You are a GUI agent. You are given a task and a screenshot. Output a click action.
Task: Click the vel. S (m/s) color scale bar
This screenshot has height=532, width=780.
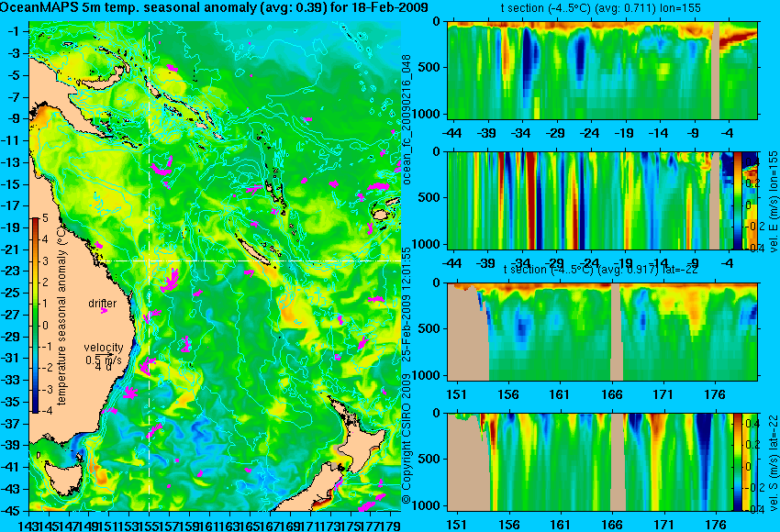pyautogui.click(x=737, y=462)
